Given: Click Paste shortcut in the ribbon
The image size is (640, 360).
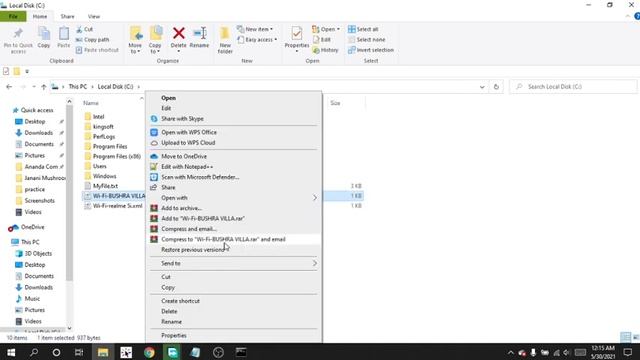Looking at the screenshot, I should tap(97, 50).
